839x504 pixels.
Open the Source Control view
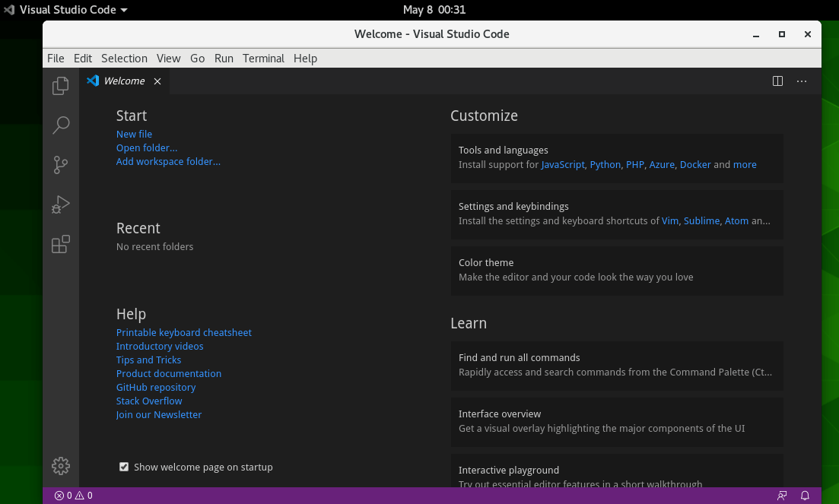tap(61, 165)
